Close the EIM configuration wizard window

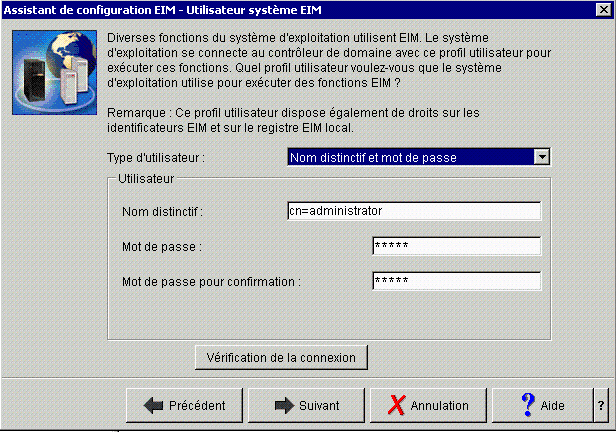point(603,9)
